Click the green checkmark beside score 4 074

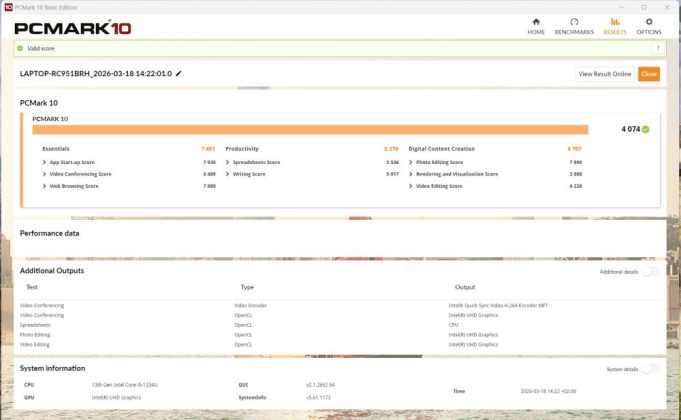click(646, 129)
